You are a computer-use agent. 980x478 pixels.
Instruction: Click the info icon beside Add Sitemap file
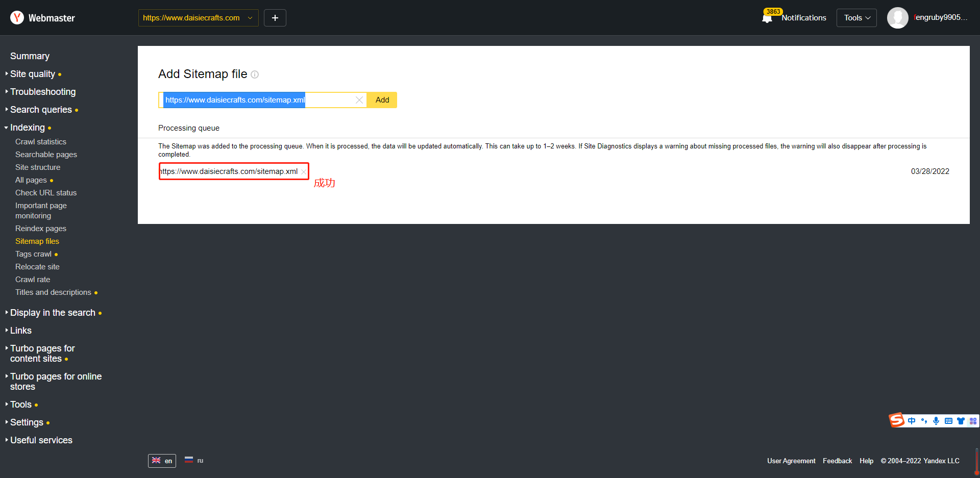pyautogui.click(x=255, y=74)
